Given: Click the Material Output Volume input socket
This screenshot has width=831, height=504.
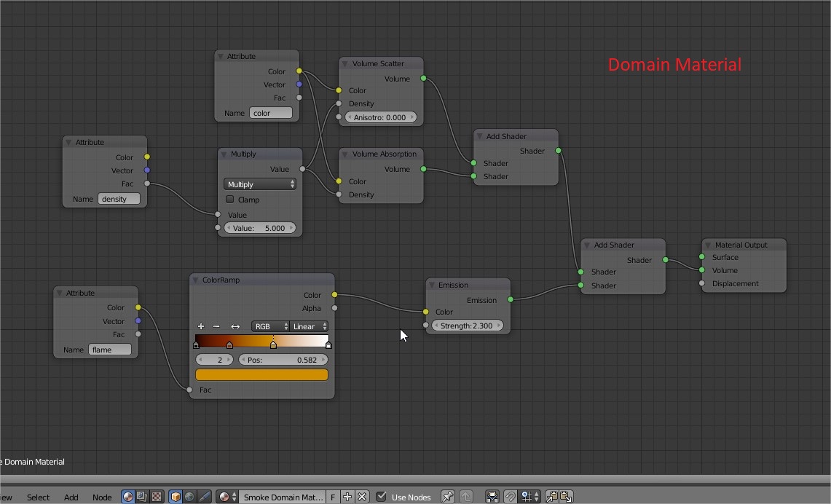Looking at the screenshot, I should pos(701,270).
